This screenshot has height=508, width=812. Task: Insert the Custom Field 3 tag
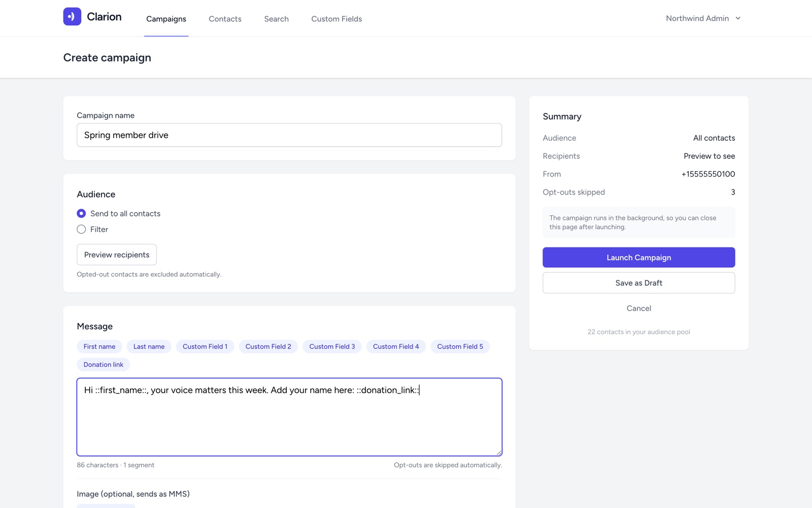coord(332,346)
